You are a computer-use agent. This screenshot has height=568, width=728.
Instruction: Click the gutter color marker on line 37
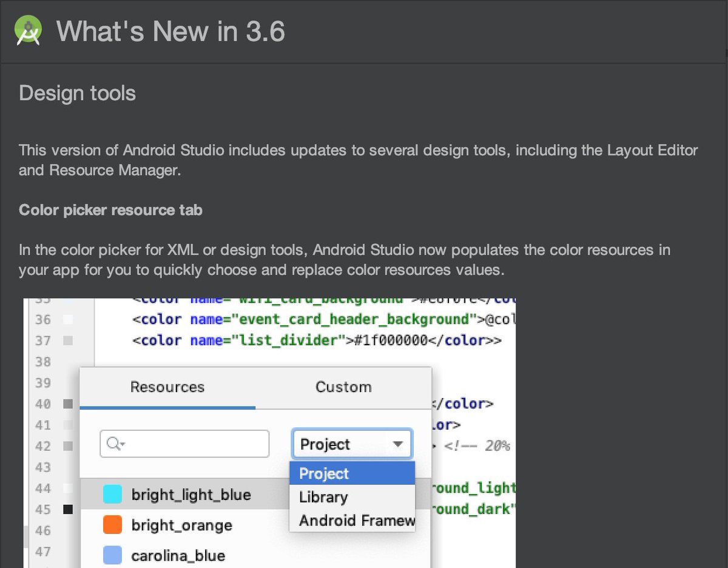[68, 340]
